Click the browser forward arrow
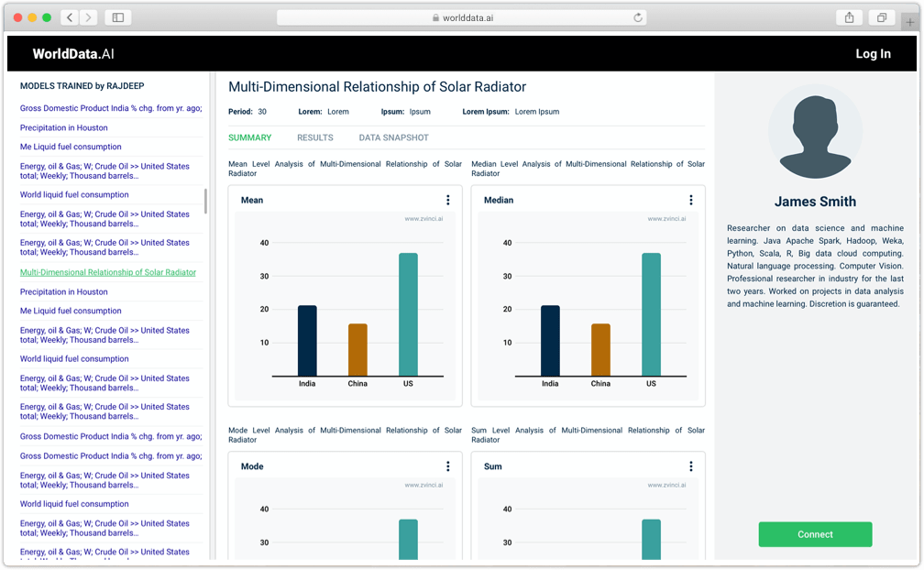The width and height of the screenshot is (924, 570). [89, 16]
